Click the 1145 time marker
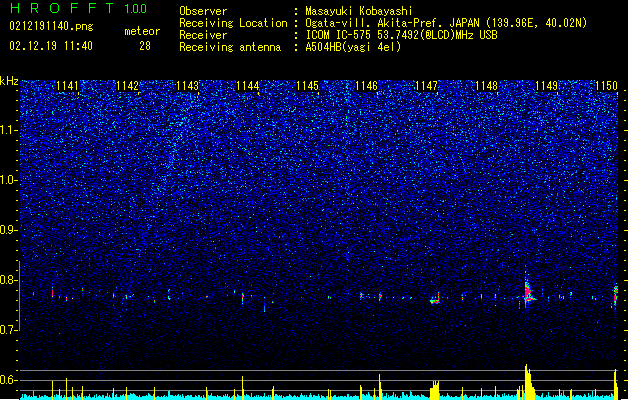The height and width of the screenshot is (400, 629). point(307,86)
